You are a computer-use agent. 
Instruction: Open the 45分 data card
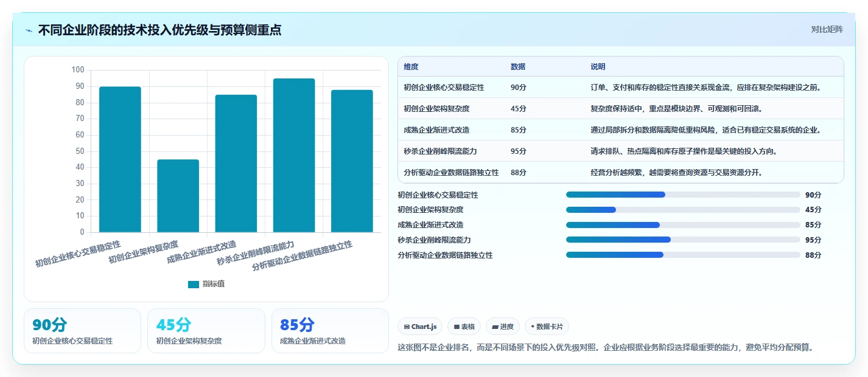click(x=206, y=331)
